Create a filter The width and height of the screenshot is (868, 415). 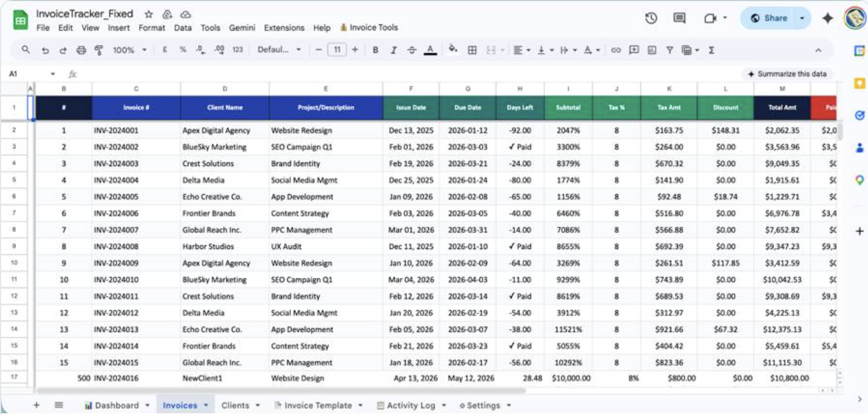(x=669, y=50)
